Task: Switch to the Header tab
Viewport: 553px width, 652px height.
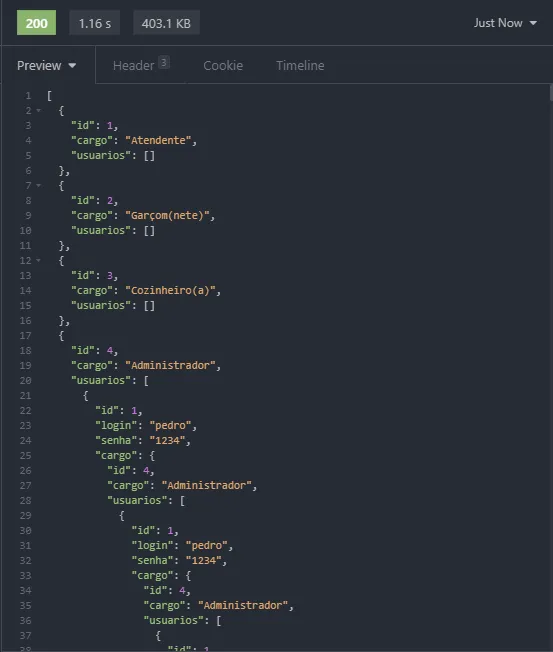Action: pyautogui.click(x=141, y=65)
